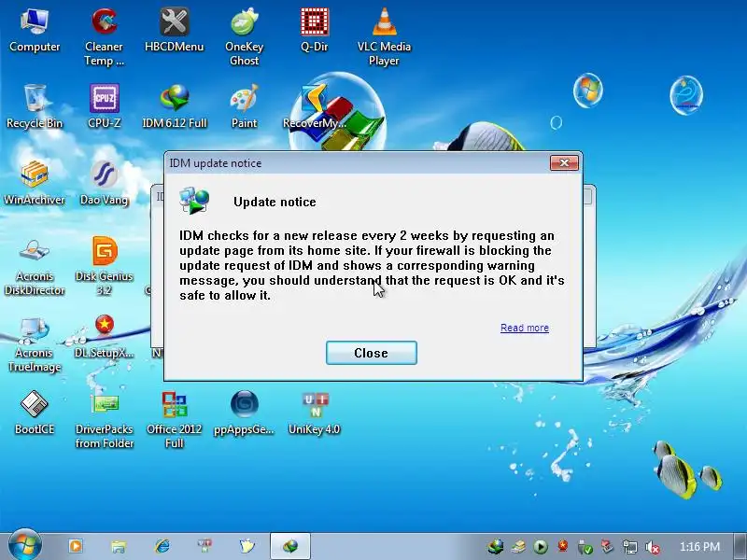This screenshot has height=560, width=747.
Task: Open Windows Explorer from the taskbar
Action: pos(119,546)
